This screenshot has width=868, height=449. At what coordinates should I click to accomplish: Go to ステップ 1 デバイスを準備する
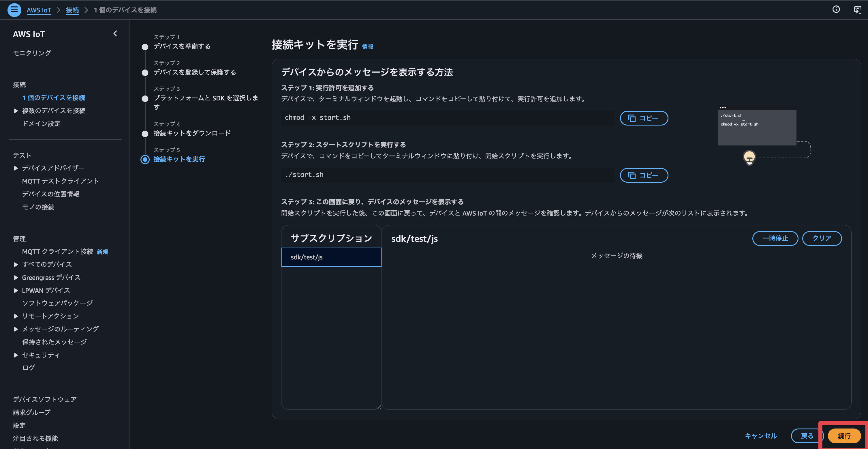(x=182, y=46)
